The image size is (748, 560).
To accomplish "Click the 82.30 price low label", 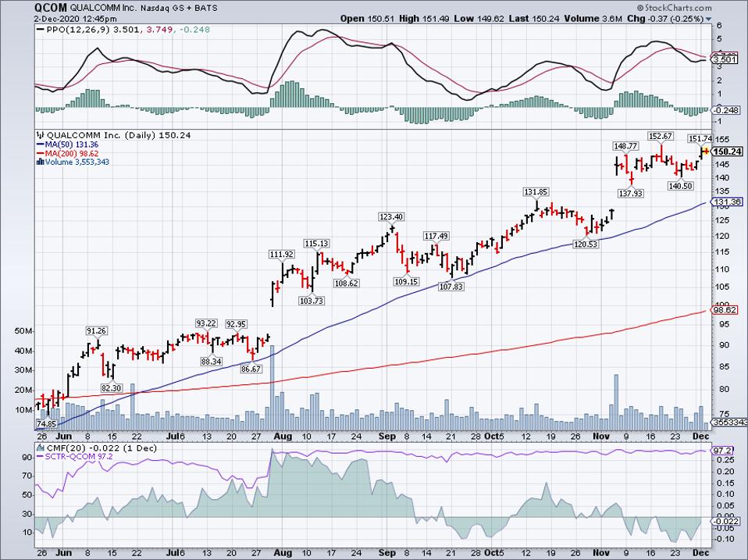I will 111,388.
